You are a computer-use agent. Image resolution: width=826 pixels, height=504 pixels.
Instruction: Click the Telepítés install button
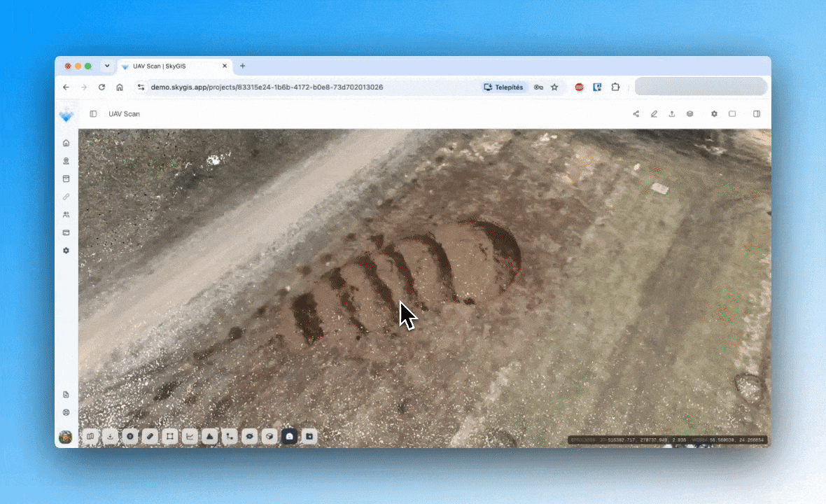click(x=503, y=87)
